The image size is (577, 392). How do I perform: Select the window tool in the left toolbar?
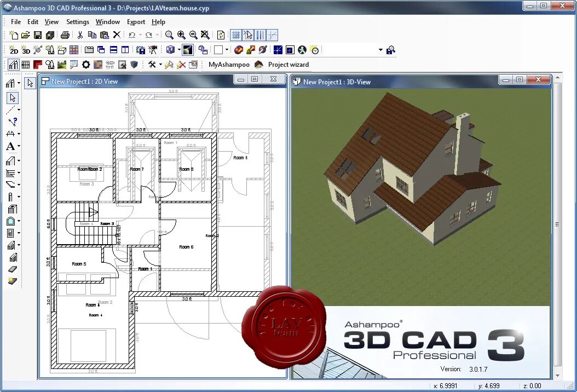(x=11, y=221)
